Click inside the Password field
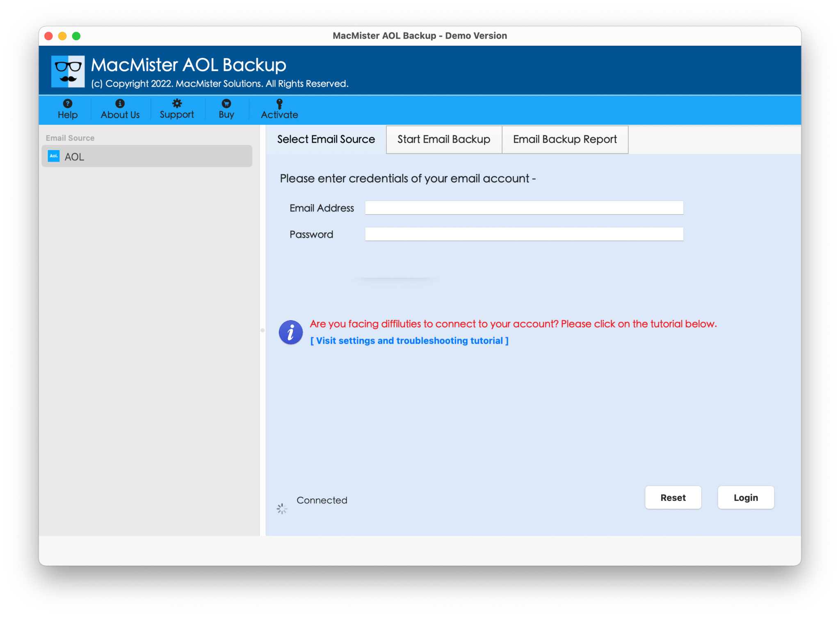Image resolution: width=840 pixels, height=617 pixels. [x=524, y=234]
